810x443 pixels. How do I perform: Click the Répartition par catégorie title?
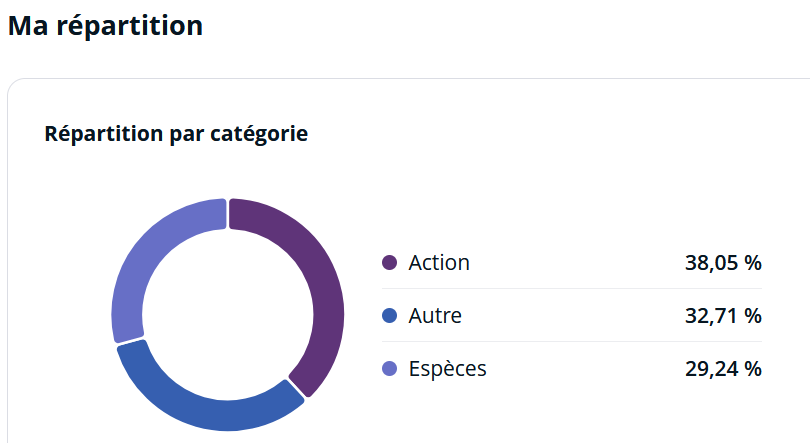176,134
